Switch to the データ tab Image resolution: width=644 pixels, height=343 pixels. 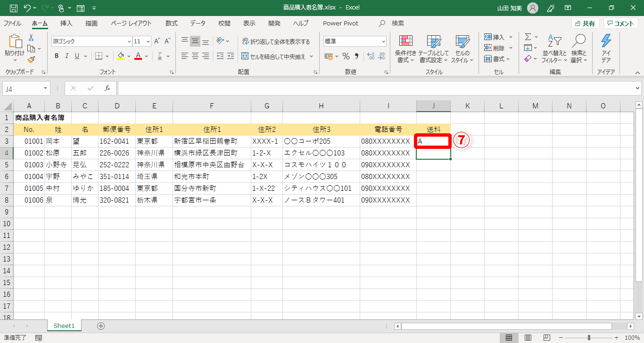coord(198,23)
